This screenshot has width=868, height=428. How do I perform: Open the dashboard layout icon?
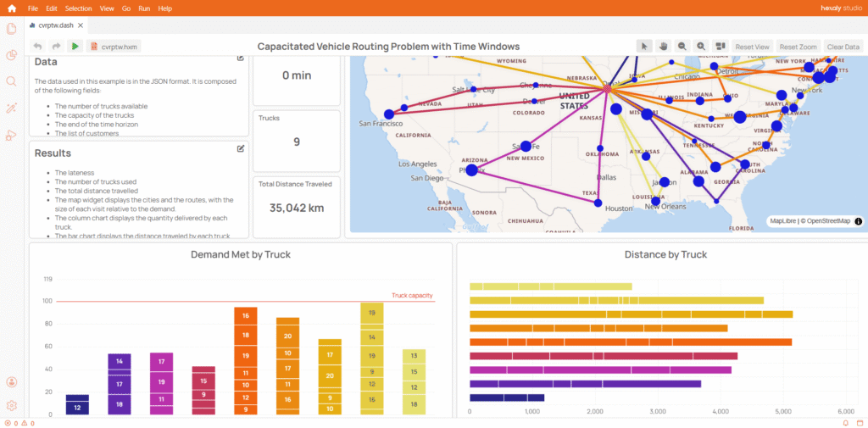pyautogui.click(x=720, y=47)
